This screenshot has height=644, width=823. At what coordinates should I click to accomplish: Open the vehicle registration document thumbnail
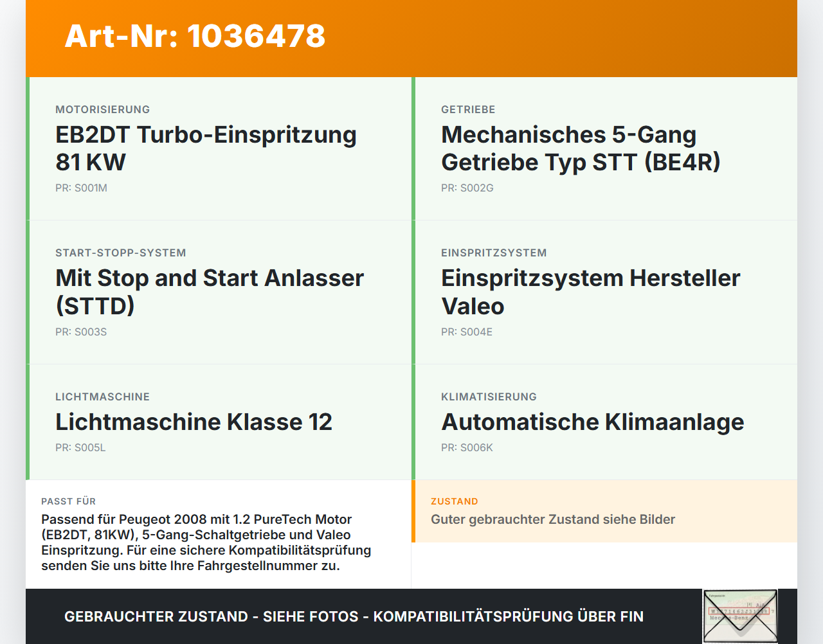pos(740,616)
